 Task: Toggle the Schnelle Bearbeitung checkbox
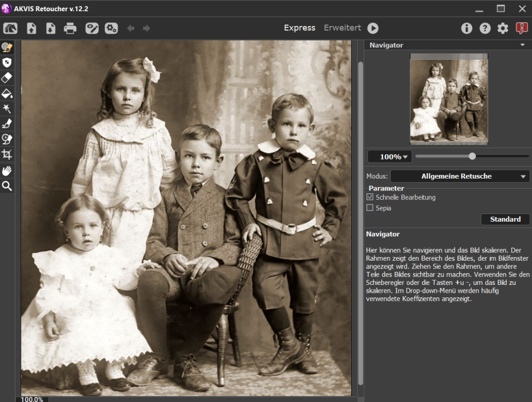(x=370, y=197)
